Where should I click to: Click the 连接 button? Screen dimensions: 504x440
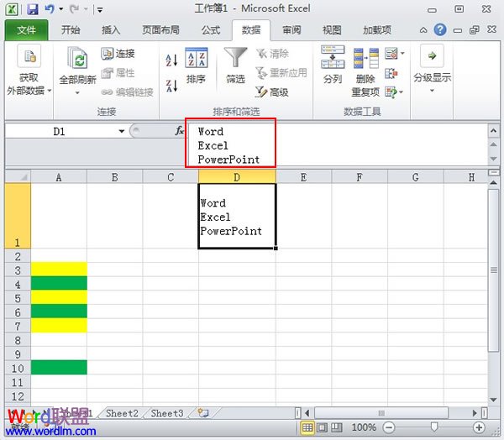point(118,54)
